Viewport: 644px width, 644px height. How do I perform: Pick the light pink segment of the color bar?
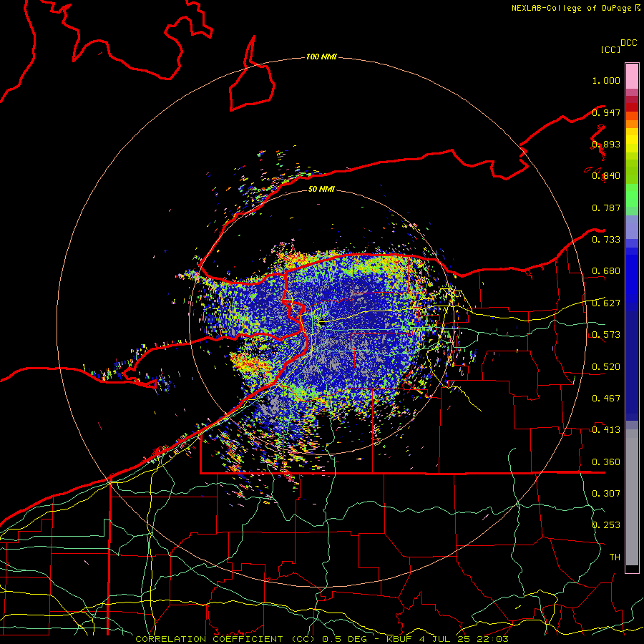coord(632,76)
